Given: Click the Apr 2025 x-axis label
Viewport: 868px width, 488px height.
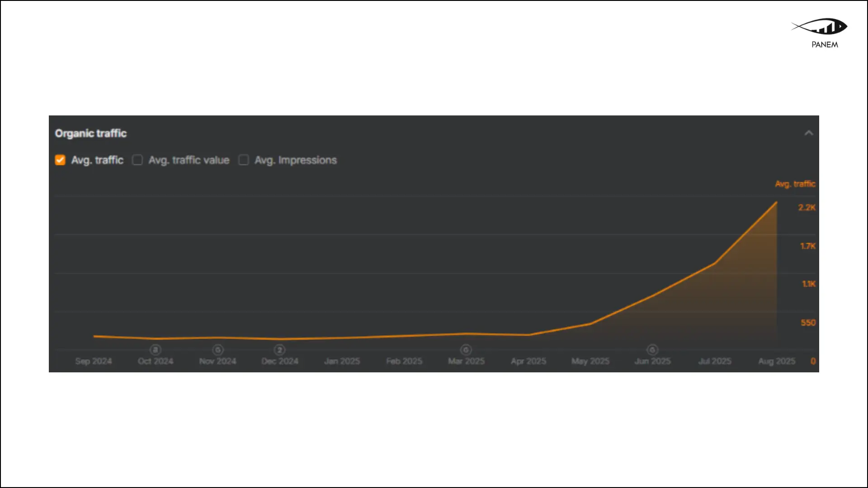Looking at the screenshot, I should [528, 361].
